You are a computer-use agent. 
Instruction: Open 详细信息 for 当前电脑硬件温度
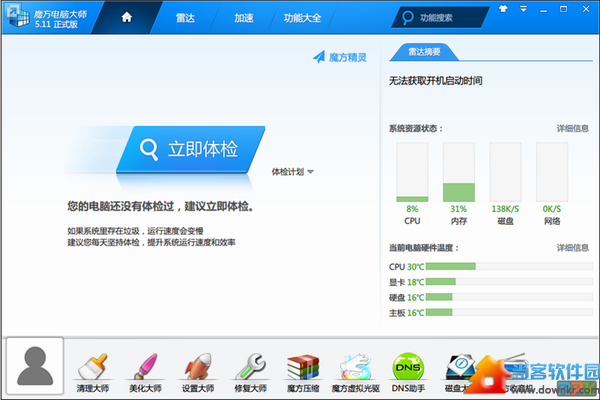coord(572,248)
